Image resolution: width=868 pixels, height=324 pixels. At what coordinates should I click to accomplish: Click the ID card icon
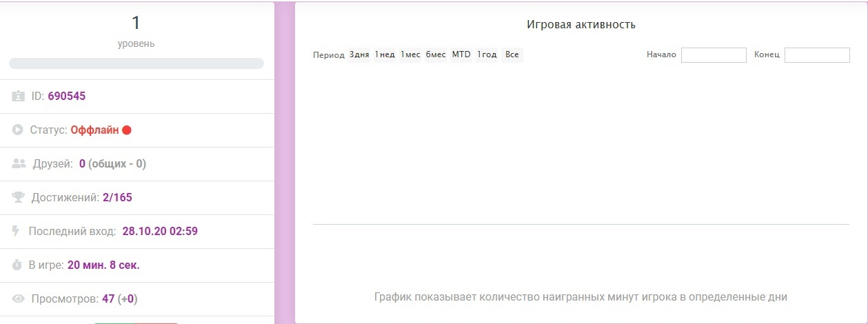[x=18, y=97]
